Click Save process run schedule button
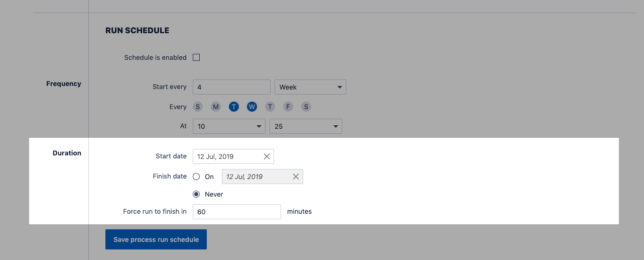Viewport: 644px width, 260px height. (x=156, y=239)
